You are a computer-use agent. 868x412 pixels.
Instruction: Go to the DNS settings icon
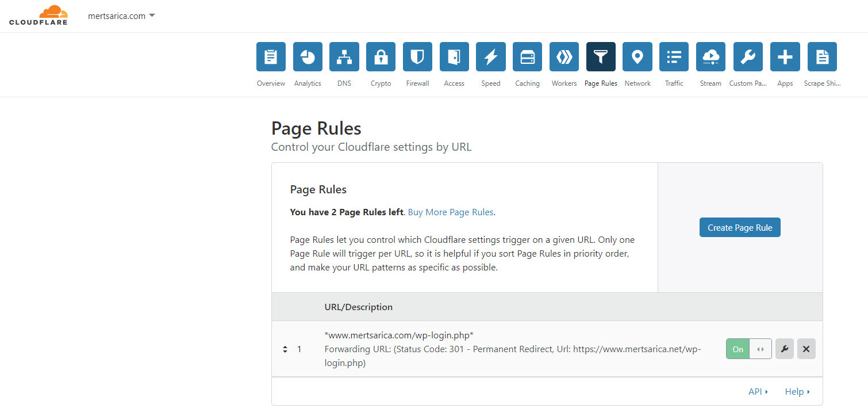point(344,57)
